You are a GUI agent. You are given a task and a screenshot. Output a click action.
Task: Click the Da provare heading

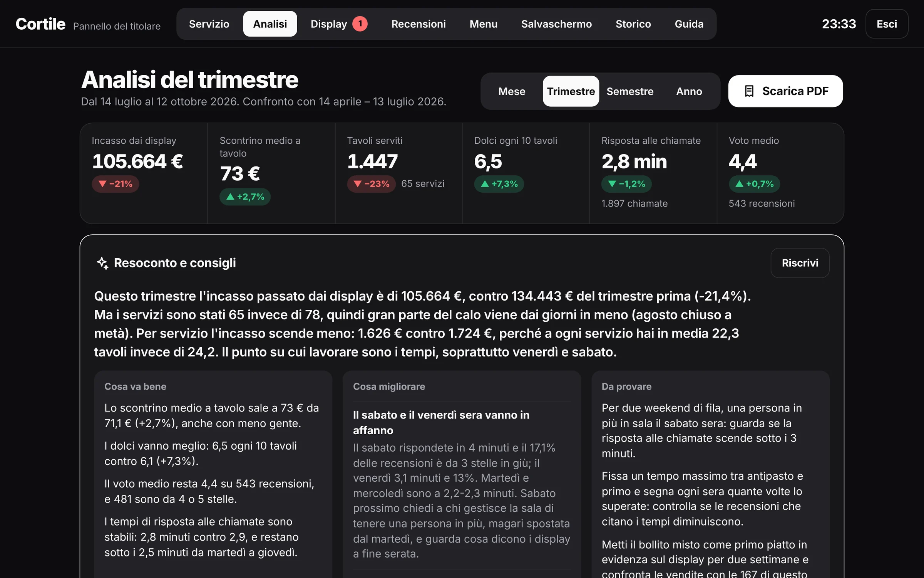point(626,386)
